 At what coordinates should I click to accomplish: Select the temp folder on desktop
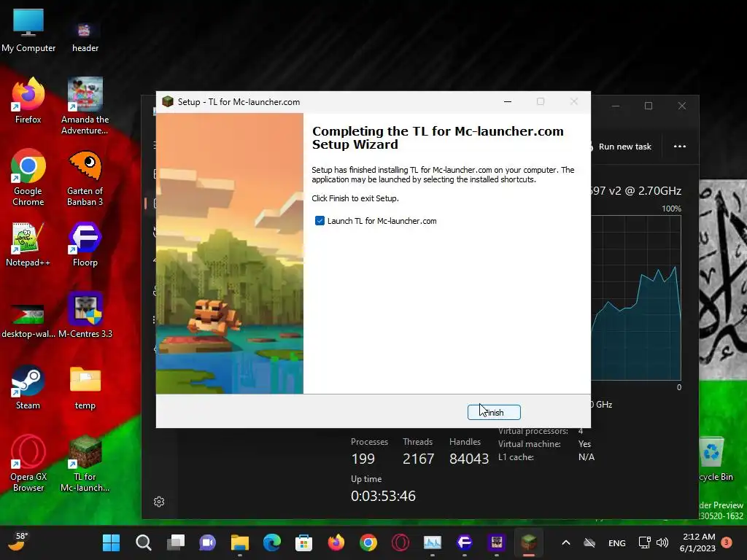click(85, 387)
